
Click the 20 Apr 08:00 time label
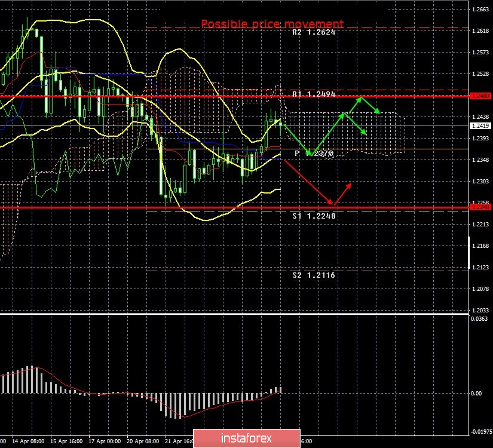[x=143, y=441]
